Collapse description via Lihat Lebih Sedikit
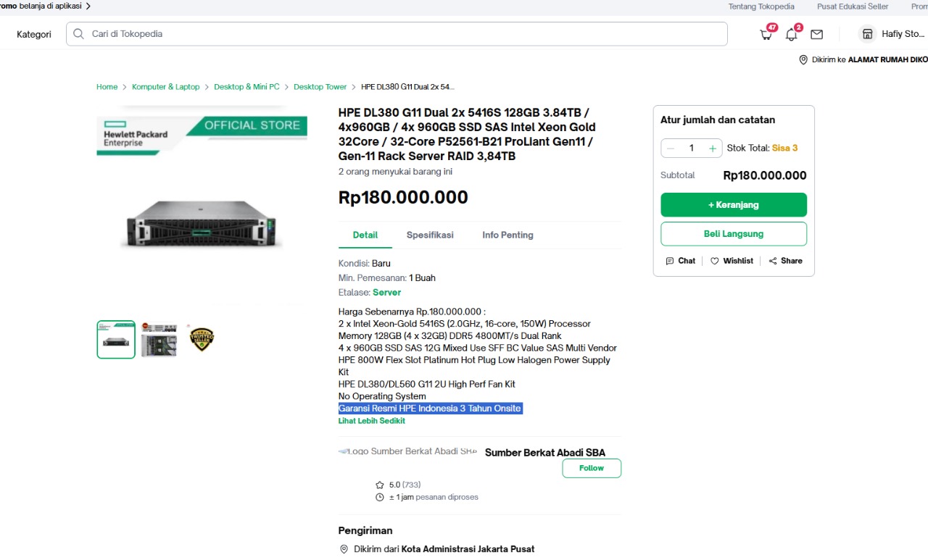The image size is (928, 560). pyautogui.click(x=371, y=421)
